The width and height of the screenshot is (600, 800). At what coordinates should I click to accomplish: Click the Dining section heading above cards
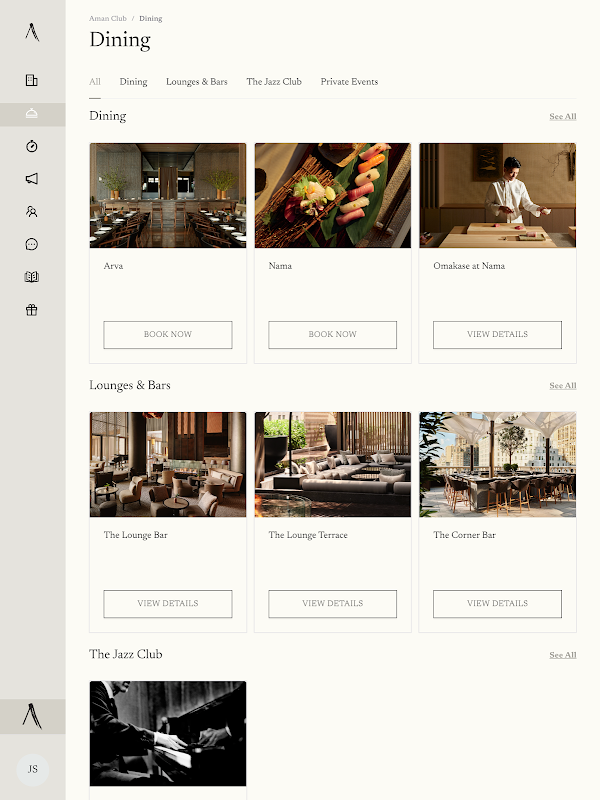[108, 116]
